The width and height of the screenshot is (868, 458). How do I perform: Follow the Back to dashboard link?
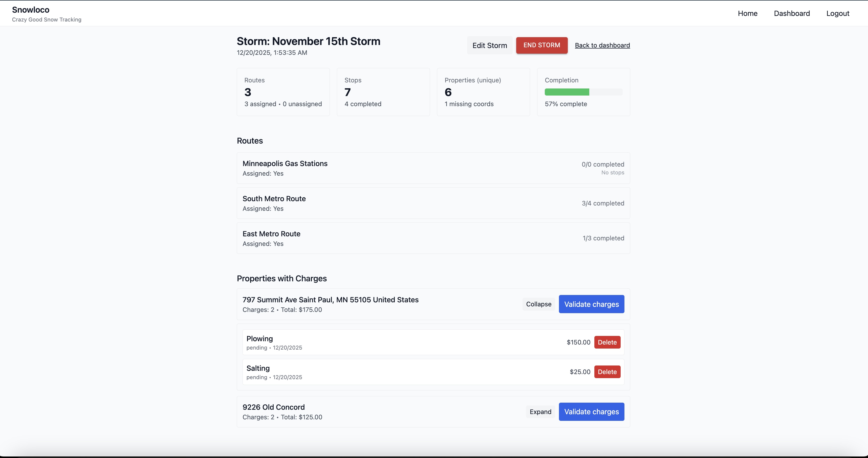(602, 45)
